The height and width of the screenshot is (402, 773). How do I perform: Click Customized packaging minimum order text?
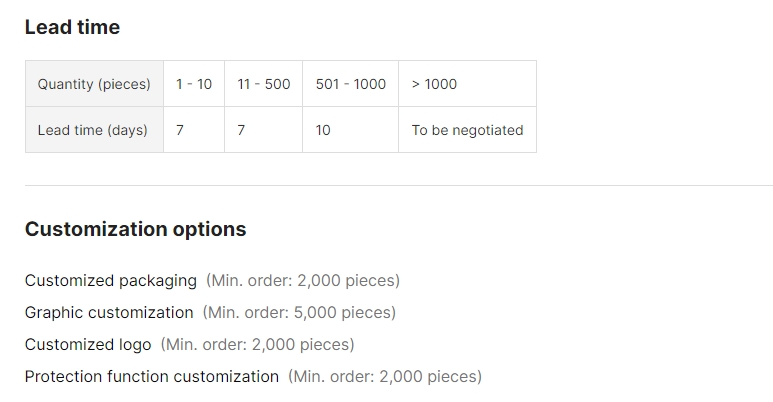tap(303, 280)
